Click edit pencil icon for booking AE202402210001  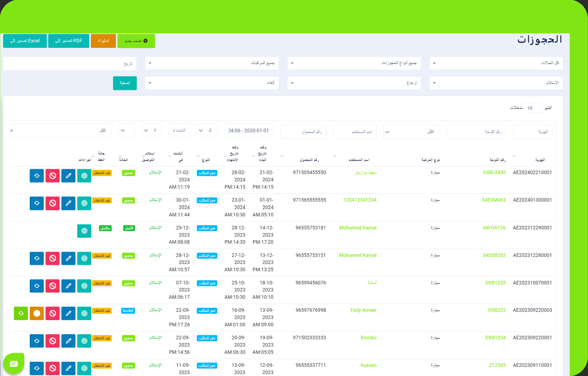click(x=68, y=176)
